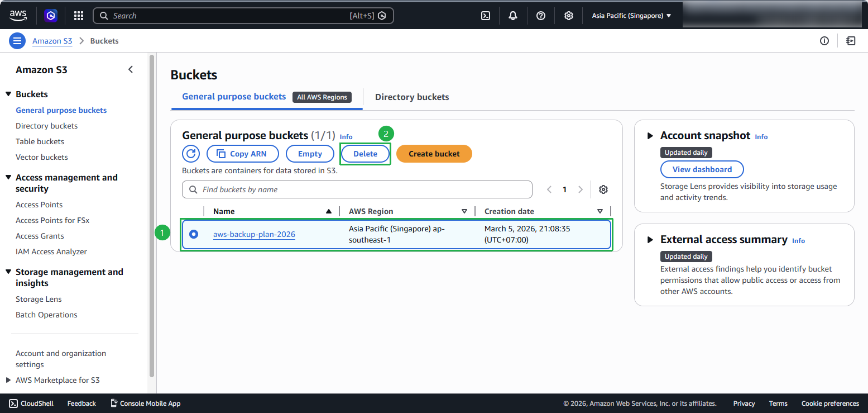The image size is (868, 413).
Task: Open Table buckets in sidebar
Action: coord(40,141)
